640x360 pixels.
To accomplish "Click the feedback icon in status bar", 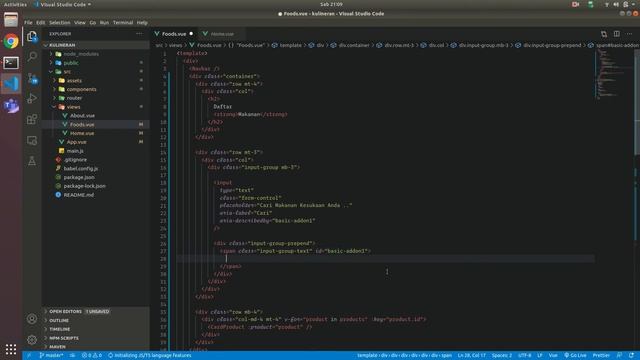I will pos(619,356).
